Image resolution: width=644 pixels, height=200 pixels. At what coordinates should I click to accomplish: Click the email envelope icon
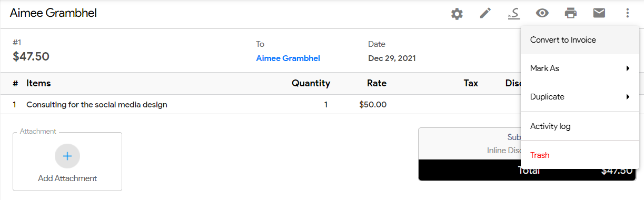[599, 13]
